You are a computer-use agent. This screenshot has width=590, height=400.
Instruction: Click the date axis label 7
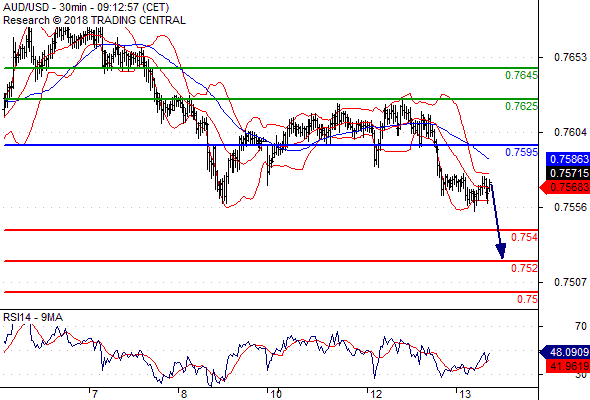pos(95,394)
